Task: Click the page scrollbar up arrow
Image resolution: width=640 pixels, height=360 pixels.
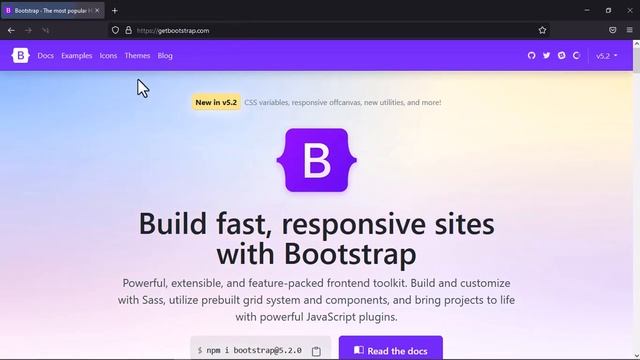Action: click(x=636, y=43)
